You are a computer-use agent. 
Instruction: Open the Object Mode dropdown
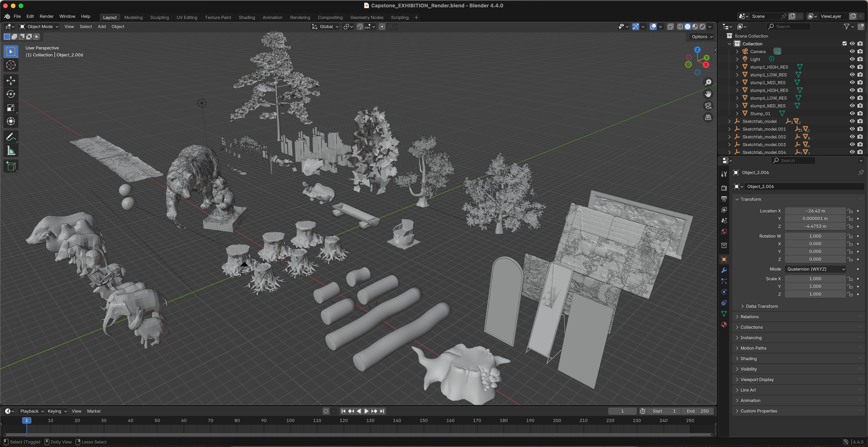point(39,27)
